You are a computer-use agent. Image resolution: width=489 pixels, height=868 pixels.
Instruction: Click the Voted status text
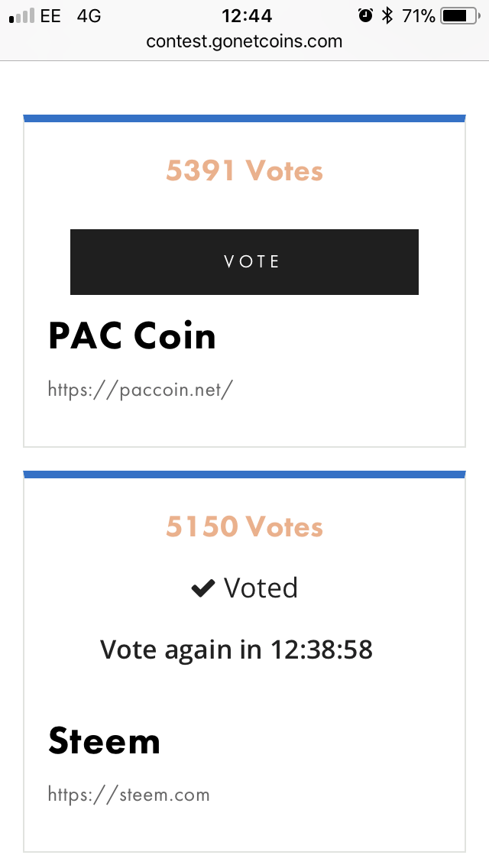pos(261,588)
